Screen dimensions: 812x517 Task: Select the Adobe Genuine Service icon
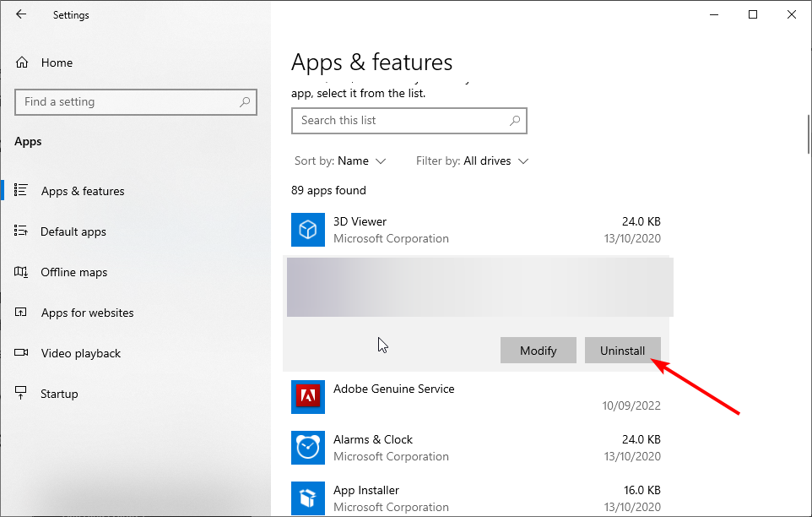(x=308, y=397)
